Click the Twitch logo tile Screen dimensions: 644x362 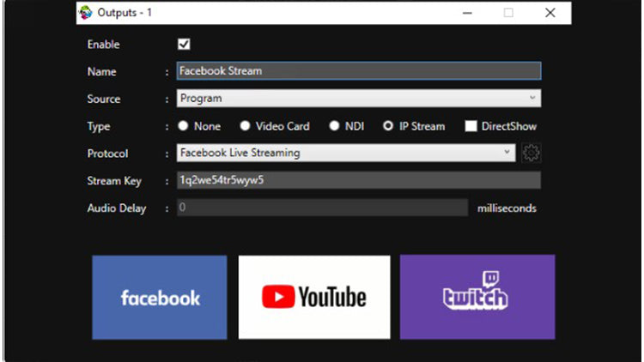[x=477, y=297]
